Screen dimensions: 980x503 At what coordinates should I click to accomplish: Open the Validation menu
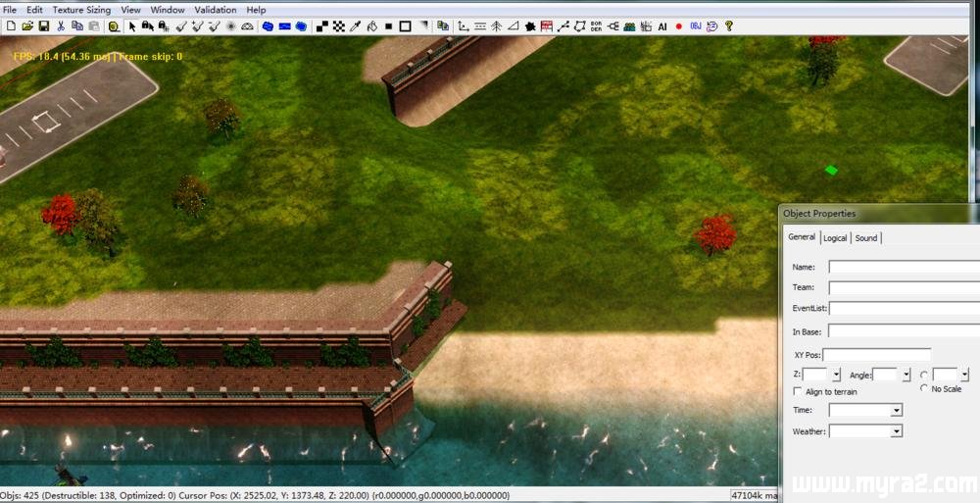coord(215,10)
